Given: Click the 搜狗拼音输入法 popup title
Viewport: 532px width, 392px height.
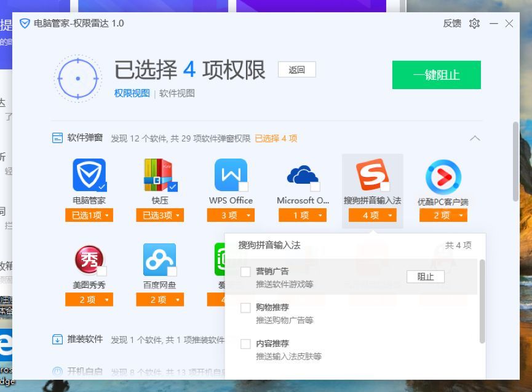Looking at the screenshot, I should [269, 245].
